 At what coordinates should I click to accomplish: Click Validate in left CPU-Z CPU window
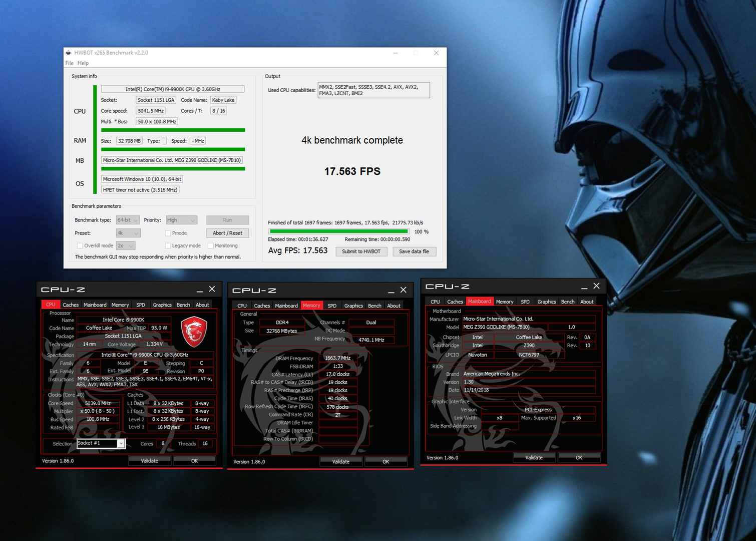tap(149, 461)
